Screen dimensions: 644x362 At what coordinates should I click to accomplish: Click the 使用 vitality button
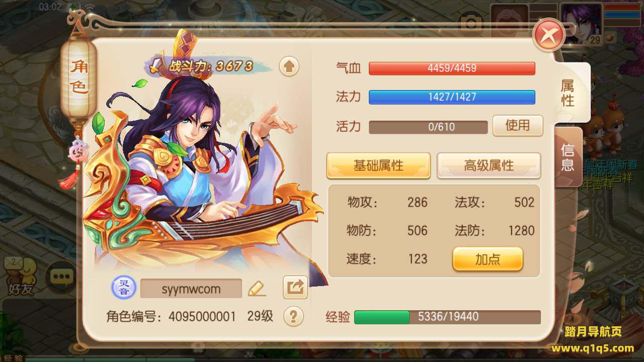coord(518,125)
